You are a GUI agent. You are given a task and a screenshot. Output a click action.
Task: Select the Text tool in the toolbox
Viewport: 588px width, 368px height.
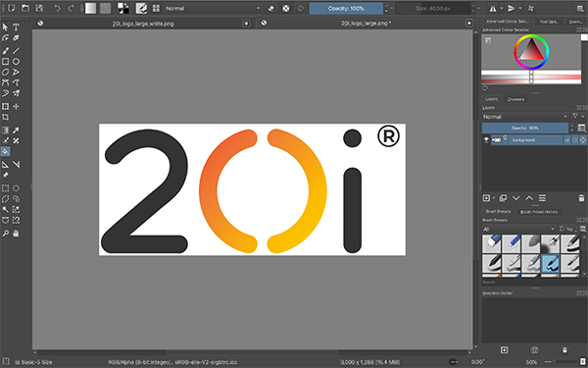(x=16, y=27)
